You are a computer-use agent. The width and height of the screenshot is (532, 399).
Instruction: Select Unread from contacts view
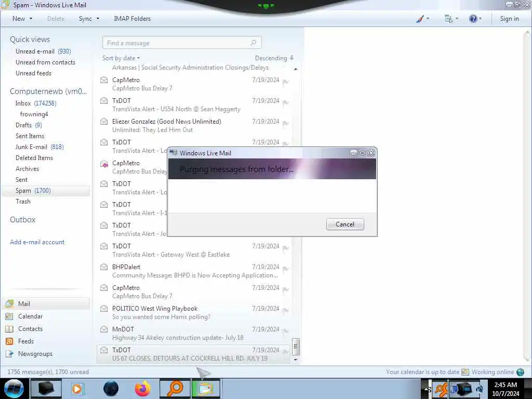click(46, 62)
